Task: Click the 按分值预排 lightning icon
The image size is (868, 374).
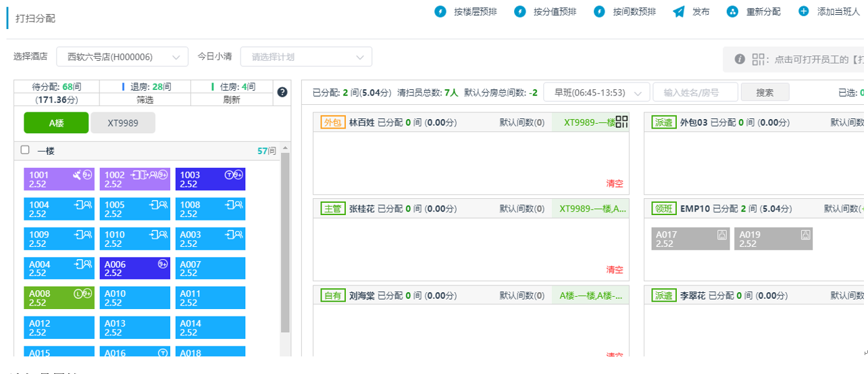Action: coord(519,12)
